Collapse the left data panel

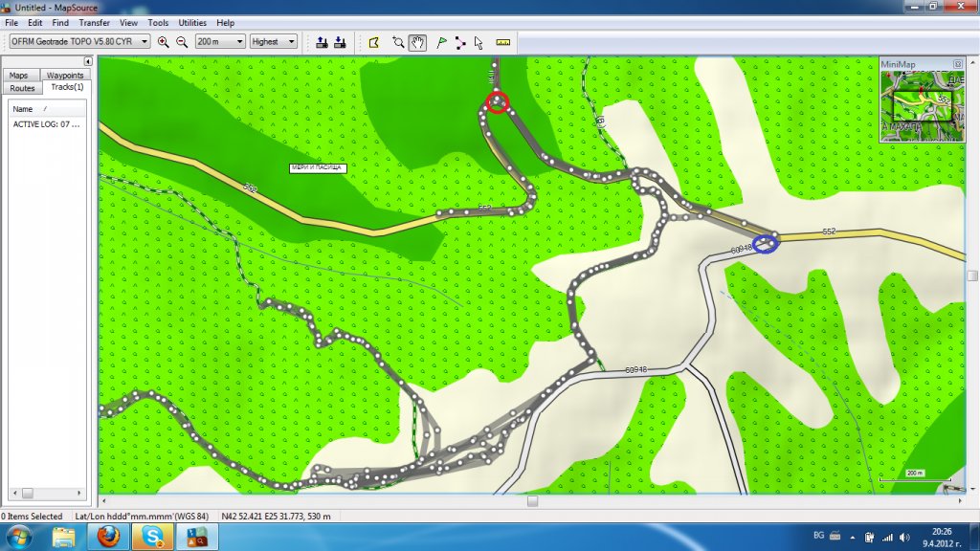tap(88, 61)
